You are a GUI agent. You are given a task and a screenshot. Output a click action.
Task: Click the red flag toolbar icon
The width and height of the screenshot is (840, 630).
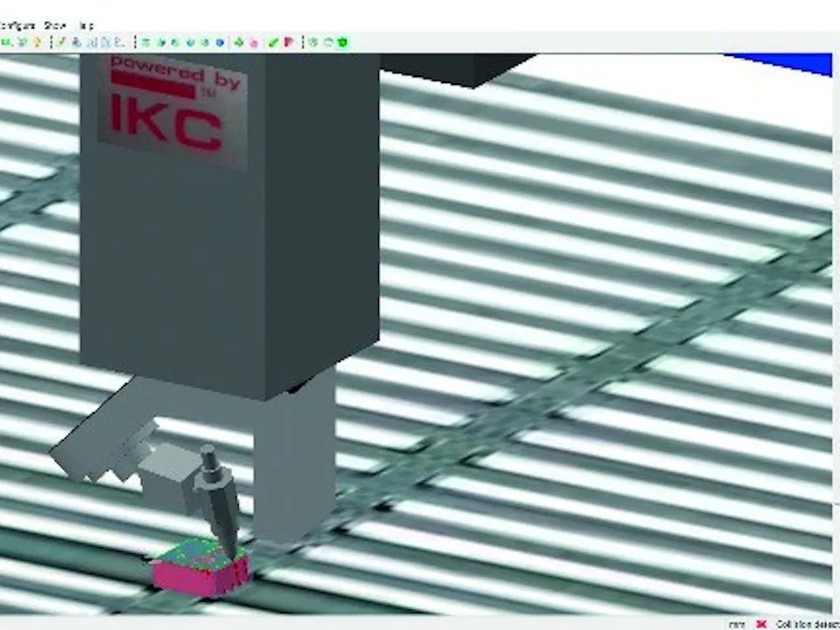(289, 42)
